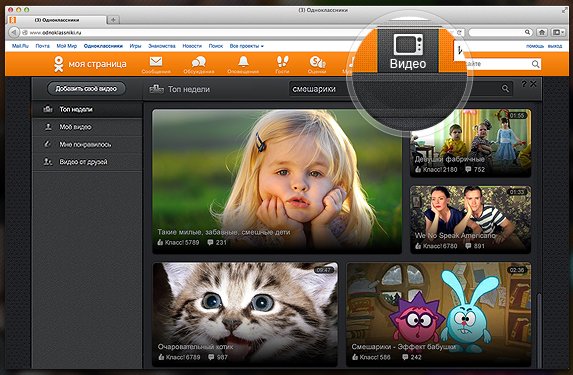Open the video panel help question mark

tap(524, 84)
